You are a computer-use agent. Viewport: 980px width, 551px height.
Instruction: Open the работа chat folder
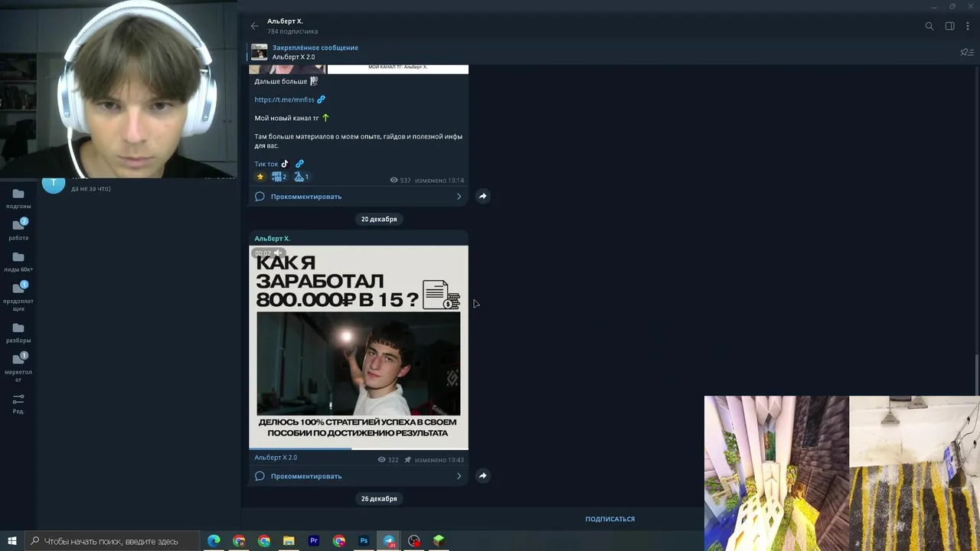point(18,230)
